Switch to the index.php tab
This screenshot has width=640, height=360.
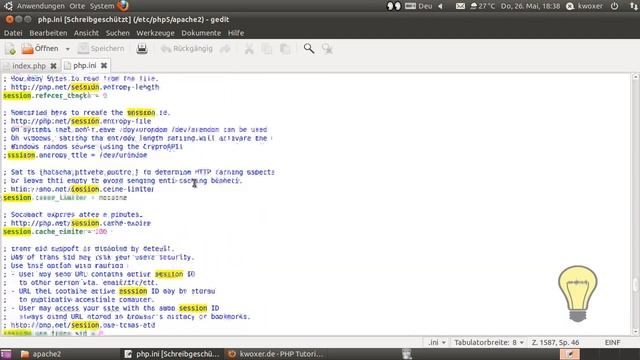tap(29, 66)
